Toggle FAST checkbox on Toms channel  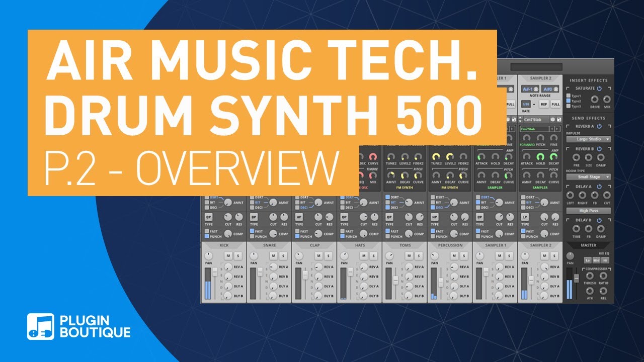[387, 231]
